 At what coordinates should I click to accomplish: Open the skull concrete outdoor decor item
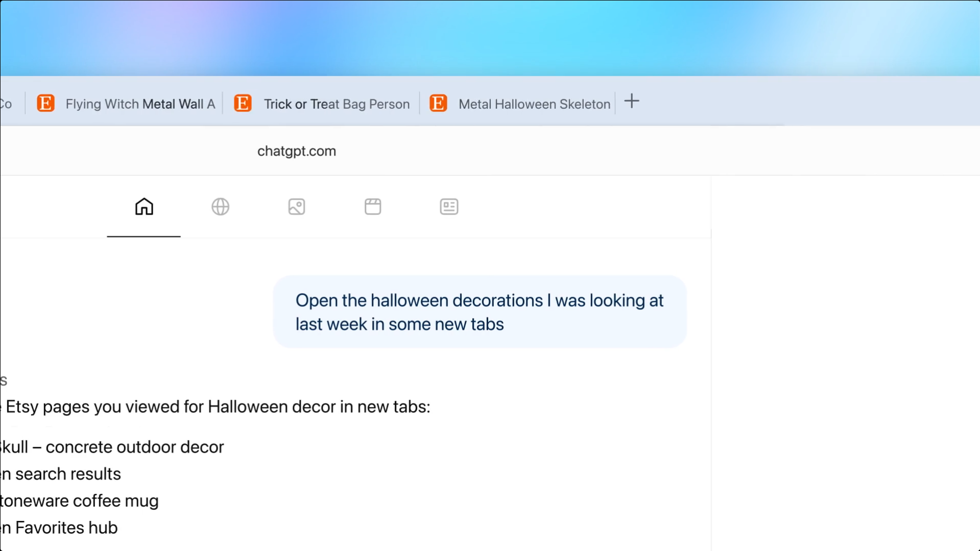[x=112, y=447]
